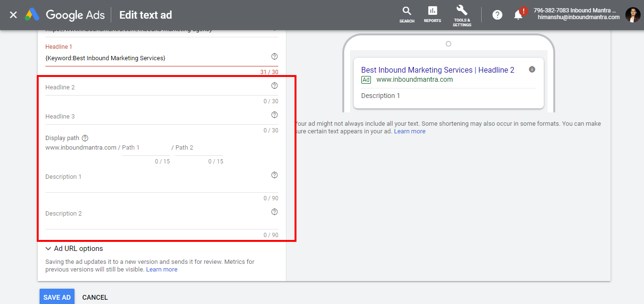Show help for Headline 2
This screenshot has width=644, height=304.
click(x=274, y=86)
